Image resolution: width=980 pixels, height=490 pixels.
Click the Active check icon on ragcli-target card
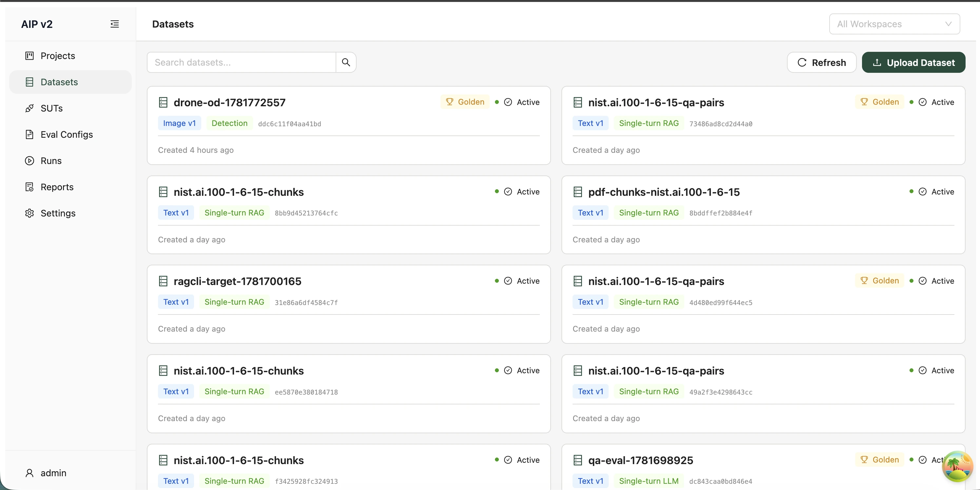coord(508,281)
